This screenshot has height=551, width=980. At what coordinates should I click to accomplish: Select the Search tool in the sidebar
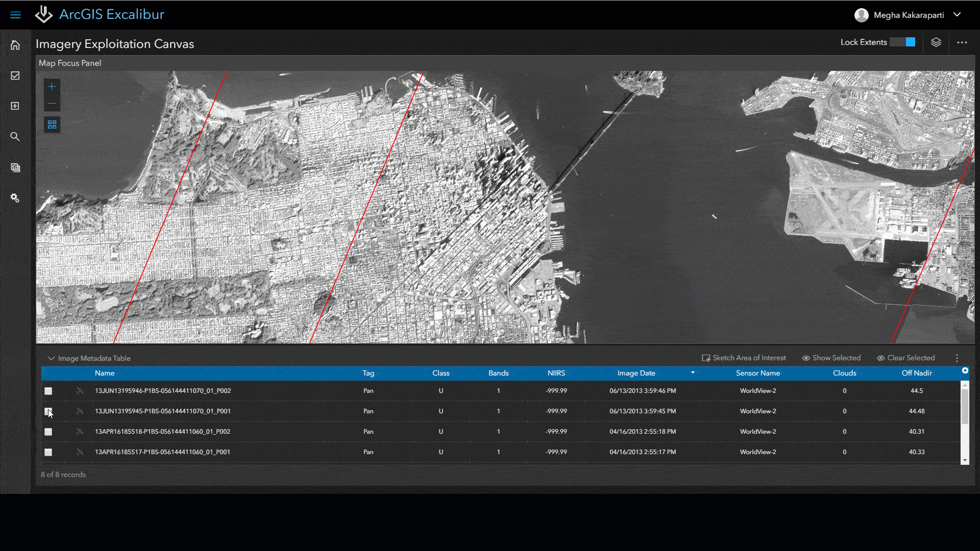point(15,136)
